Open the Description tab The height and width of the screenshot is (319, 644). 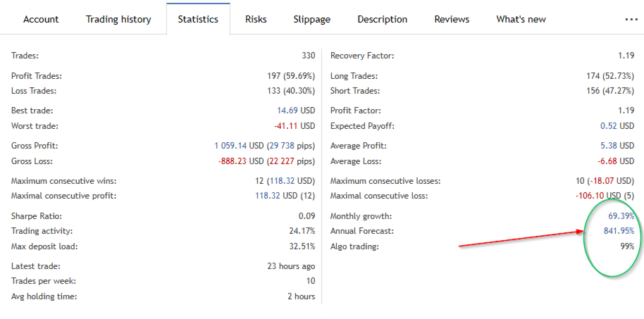click(x=382, y=19)
